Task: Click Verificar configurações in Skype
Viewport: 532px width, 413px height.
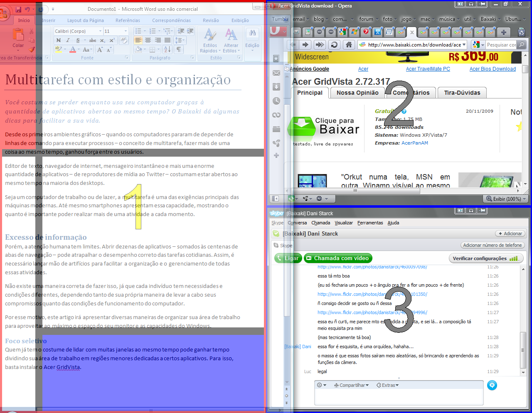Action: pos(486,258)
